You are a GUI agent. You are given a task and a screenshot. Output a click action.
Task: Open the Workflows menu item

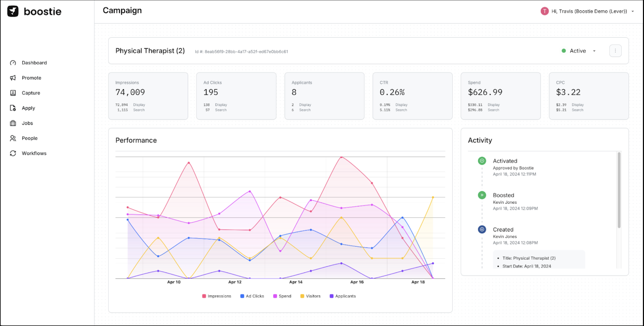34,153
